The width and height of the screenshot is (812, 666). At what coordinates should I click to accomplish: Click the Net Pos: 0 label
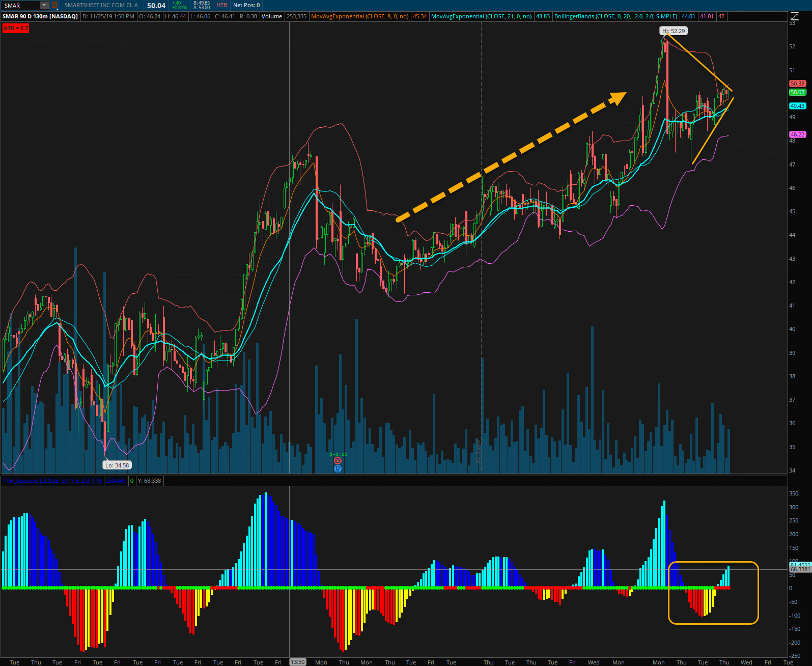[x=246, y=5]
